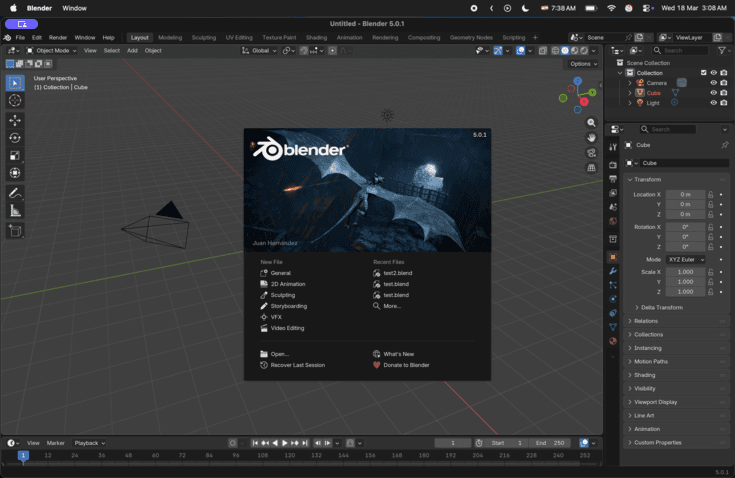Pick the Rotate tool
This screenshot has width=735, height=478.
pos(15,138)
